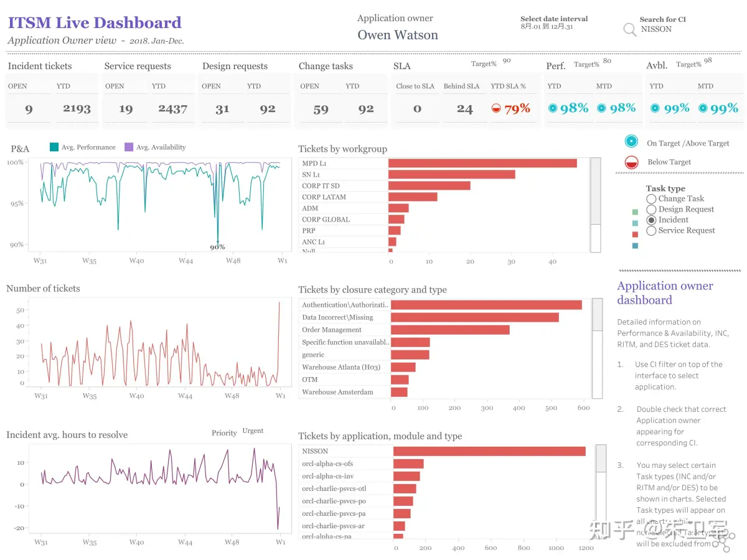Click the ITSM Live Dashboard title
The image size is (747, 560).
[x=95, y=23]
